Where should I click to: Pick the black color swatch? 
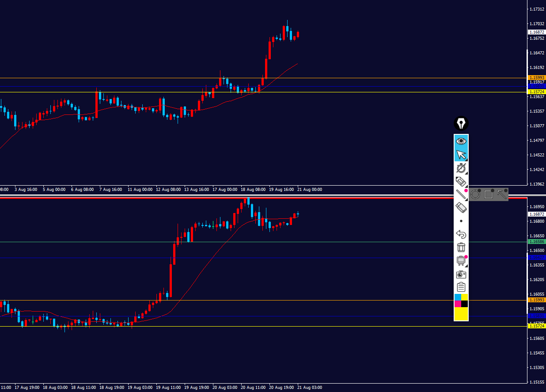point(465,304)
